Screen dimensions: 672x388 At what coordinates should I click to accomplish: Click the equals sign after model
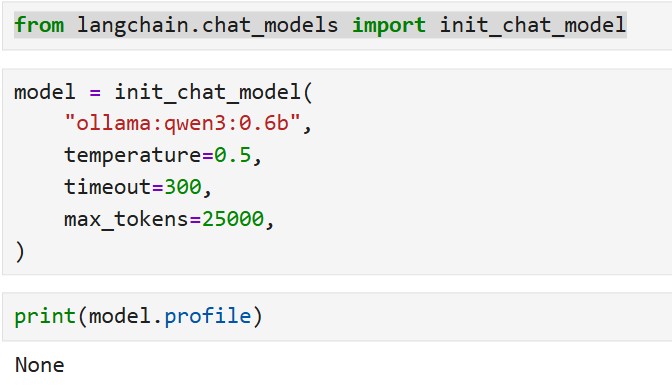(x=95, y=93)
